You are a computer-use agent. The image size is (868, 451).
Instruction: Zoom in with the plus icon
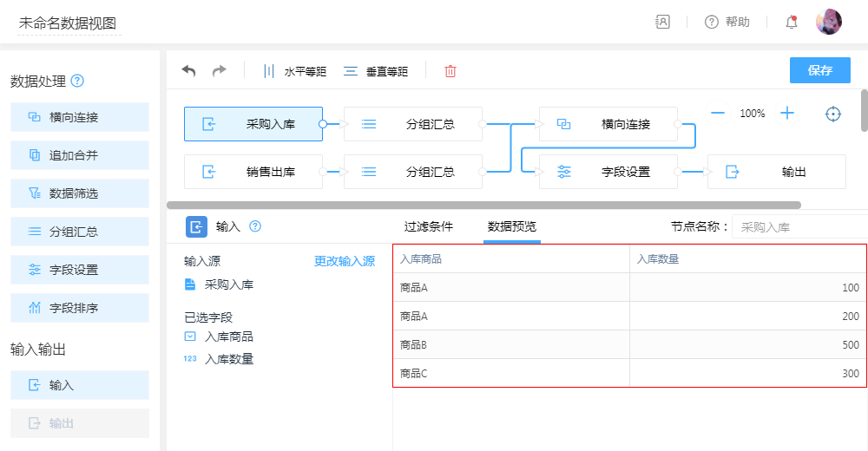pos(786,113)
